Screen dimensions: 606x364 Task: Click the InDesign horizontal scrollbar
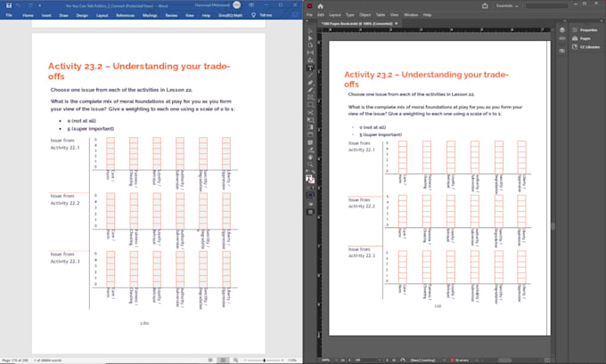pyautogui.click(x=506, y=360)
